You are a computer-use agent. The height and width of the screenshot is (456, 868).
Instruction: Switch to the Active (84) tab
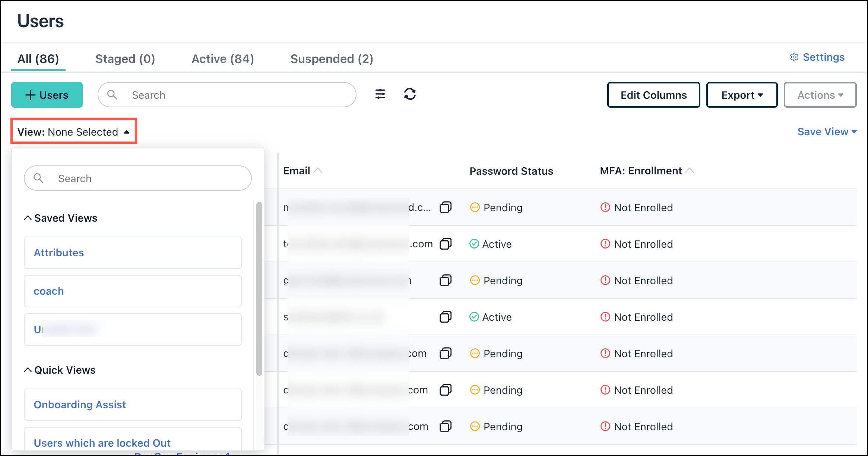[222, 59]
